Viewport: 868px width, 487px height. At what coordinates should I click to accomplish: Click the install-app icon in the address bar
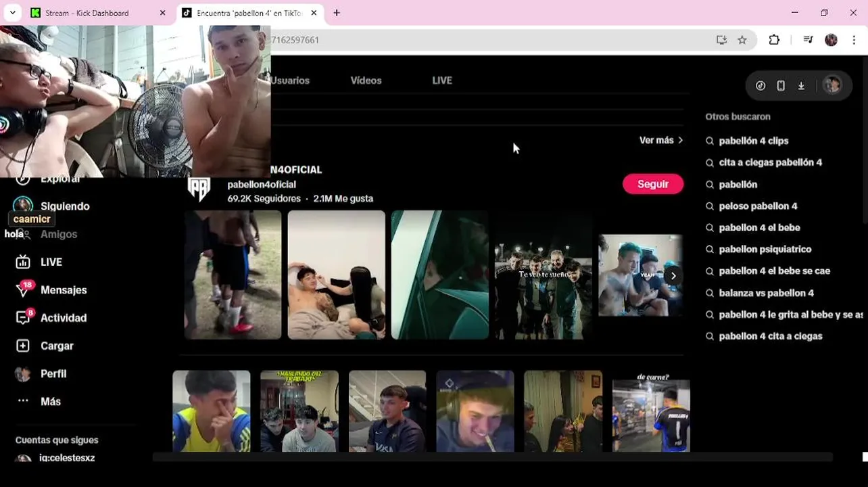coord(721,40)
